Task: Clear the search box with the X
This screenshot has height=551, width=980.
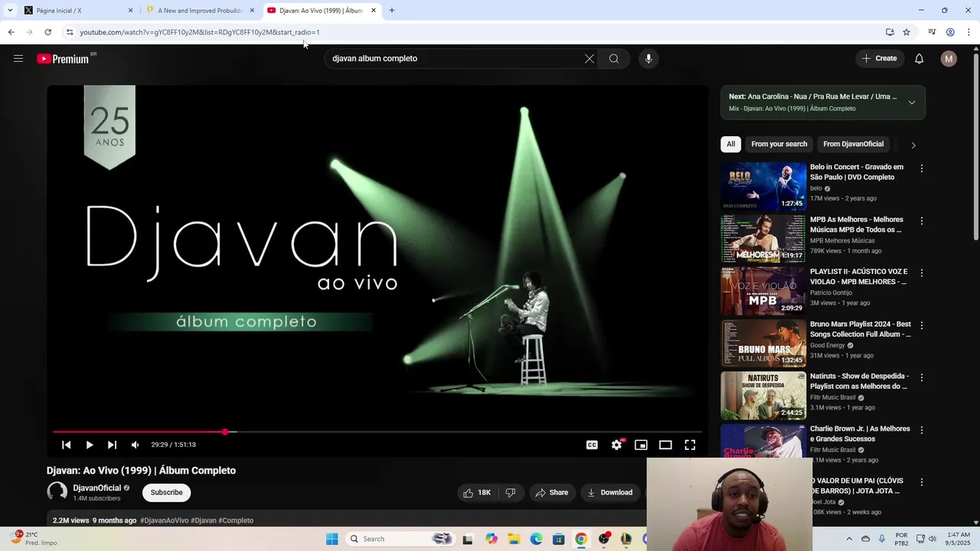Action: (x=590, y=58)
